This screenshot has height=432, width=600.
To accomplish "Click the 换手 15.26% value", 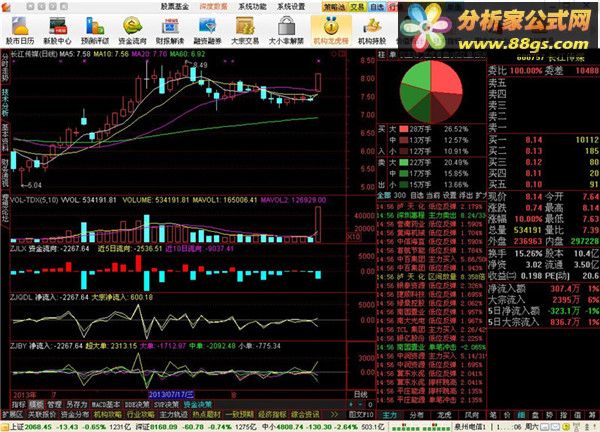I will tap(528, 254).
